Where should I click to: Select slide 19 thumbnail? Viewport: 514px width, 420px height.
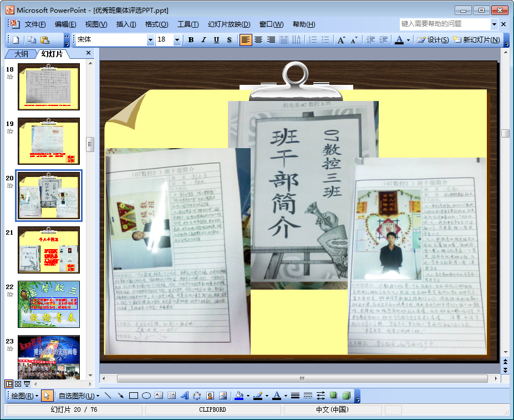point(49,141)
